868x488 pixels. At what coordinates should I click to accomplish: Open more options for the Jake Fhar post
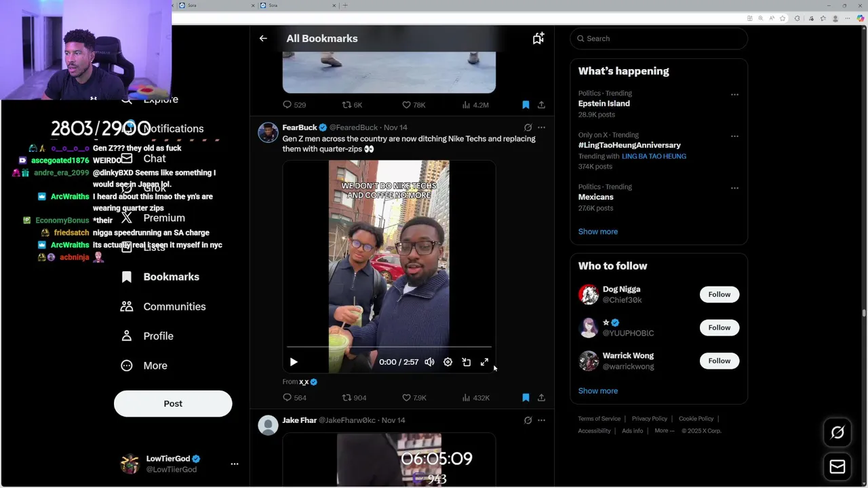point(541,420)
